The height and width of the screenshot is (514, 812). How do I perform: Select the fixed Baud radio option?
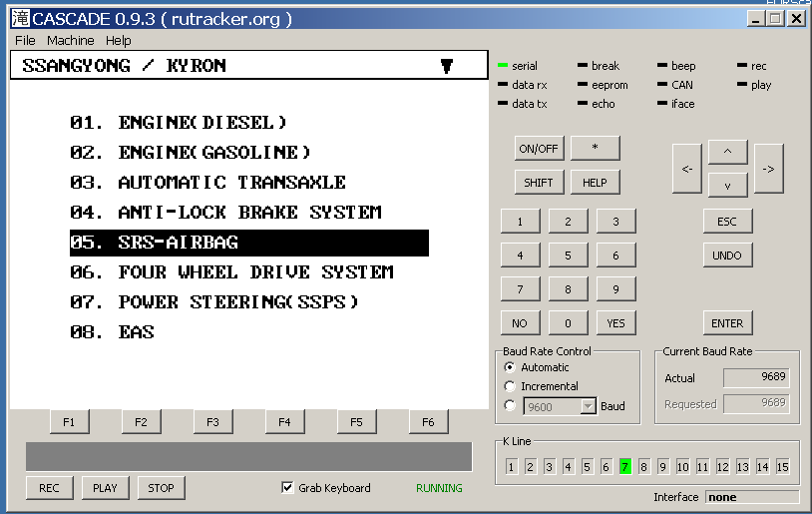[x=510, y=405]
